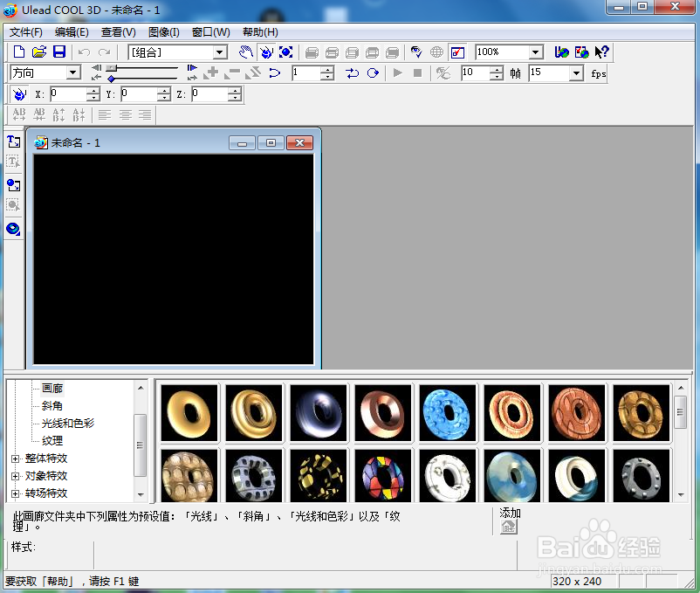Increase the Y position spinner value

pyautogui.click(x=164, y=91)
